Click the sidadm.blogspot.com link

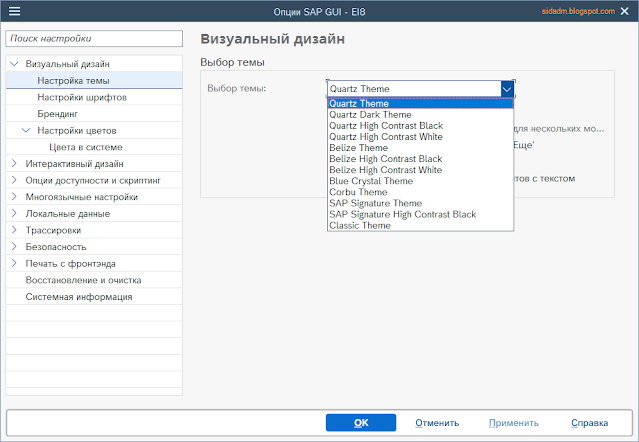pyautogui.click(x=578, y=11)
